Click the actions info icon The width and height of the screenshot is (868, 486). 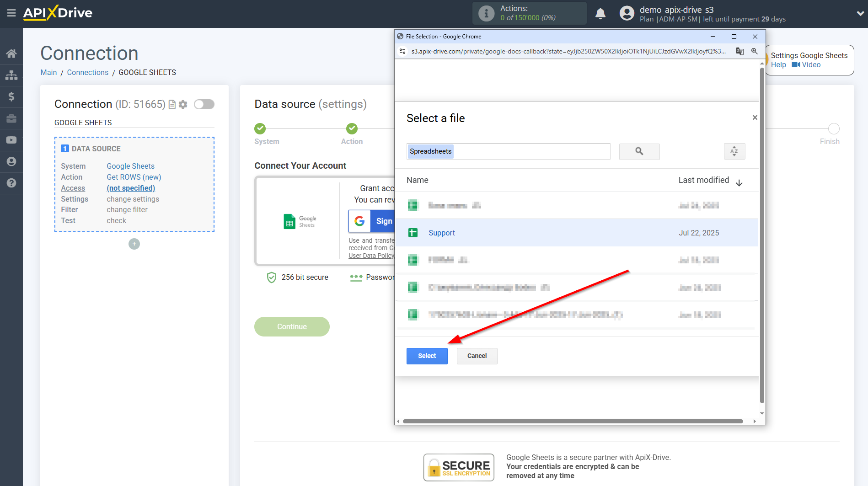click(486, 13)
